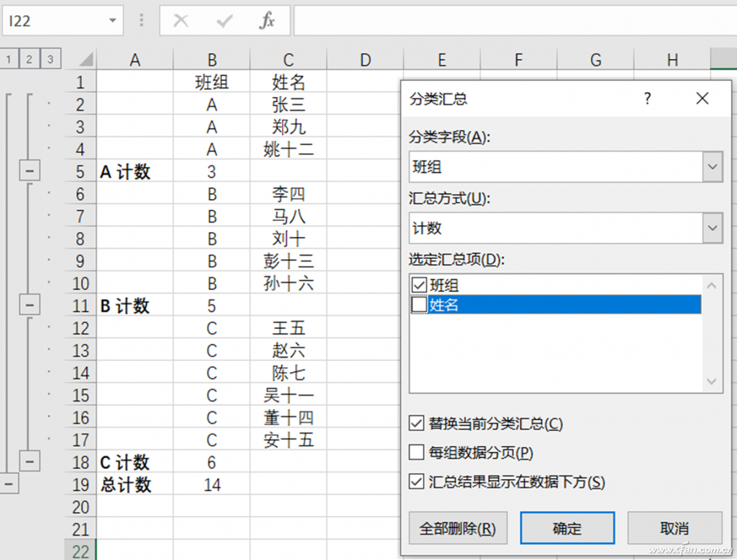
Task: Click cell containing 李四
Action: click(289, 194)
